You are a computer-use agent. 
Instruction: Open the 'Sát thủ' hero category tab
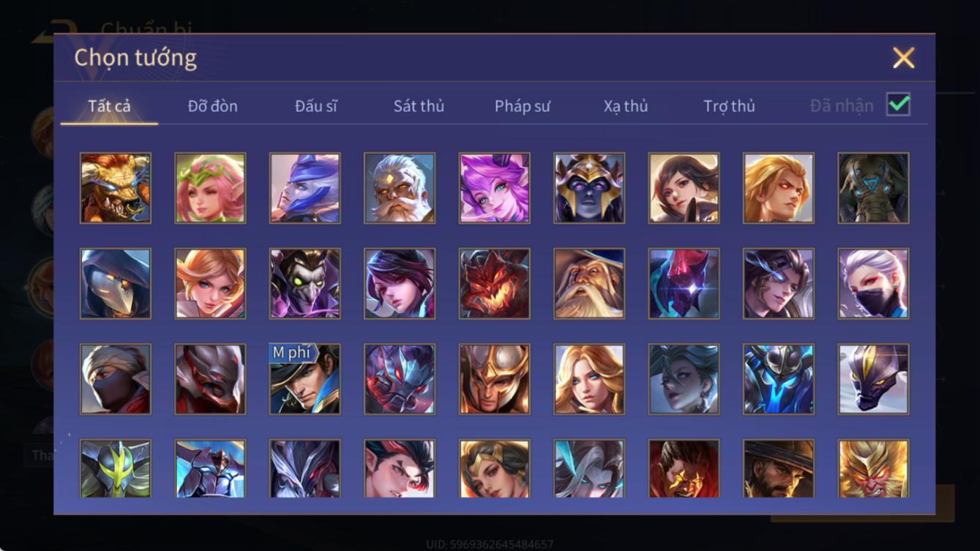[419, 106]
